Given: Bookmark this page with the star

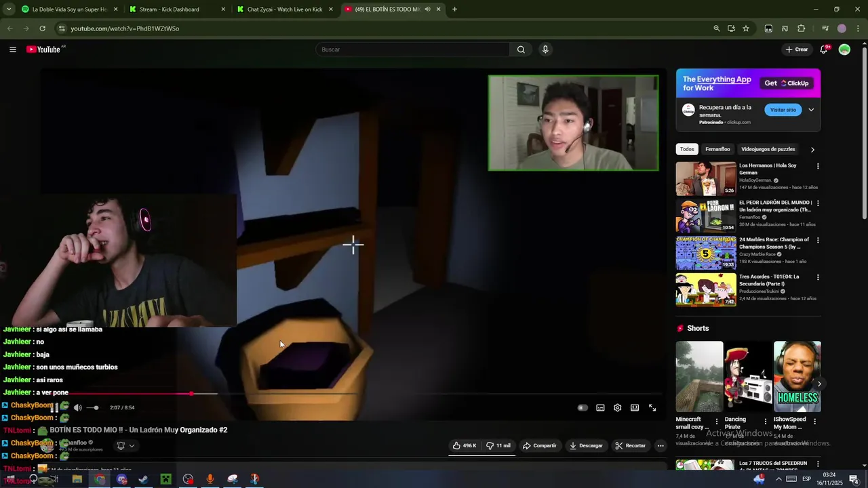Looking at the screenshot, I should (746, 28).
